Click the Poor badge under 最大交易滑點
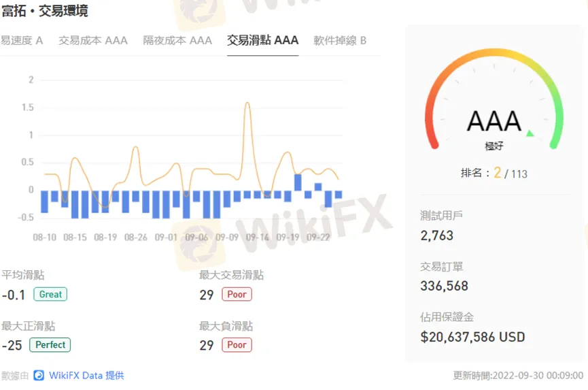Screen dimensions: 588x390 pyautogui.click(x=237, y=294)
